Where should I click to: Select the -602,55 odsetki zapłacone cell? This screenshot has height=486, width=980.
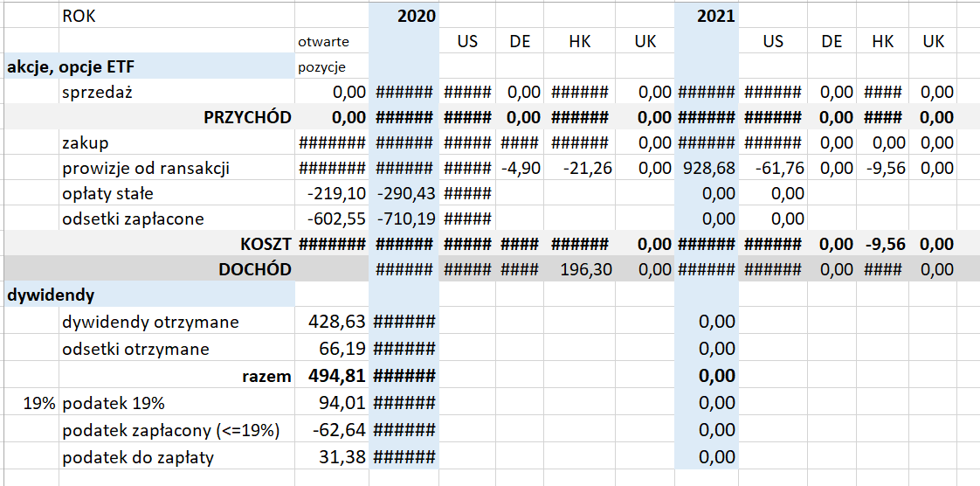click(332, 219)
